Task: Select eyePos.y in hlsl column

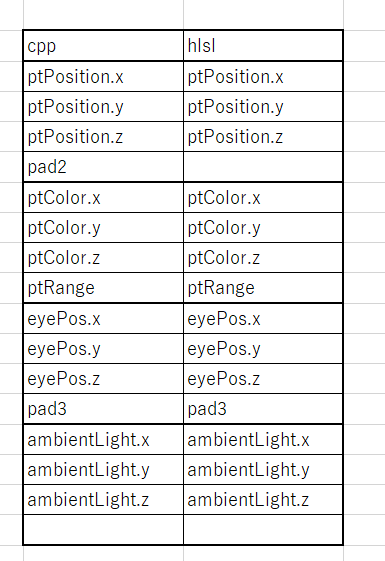Action: coord(263,348)
